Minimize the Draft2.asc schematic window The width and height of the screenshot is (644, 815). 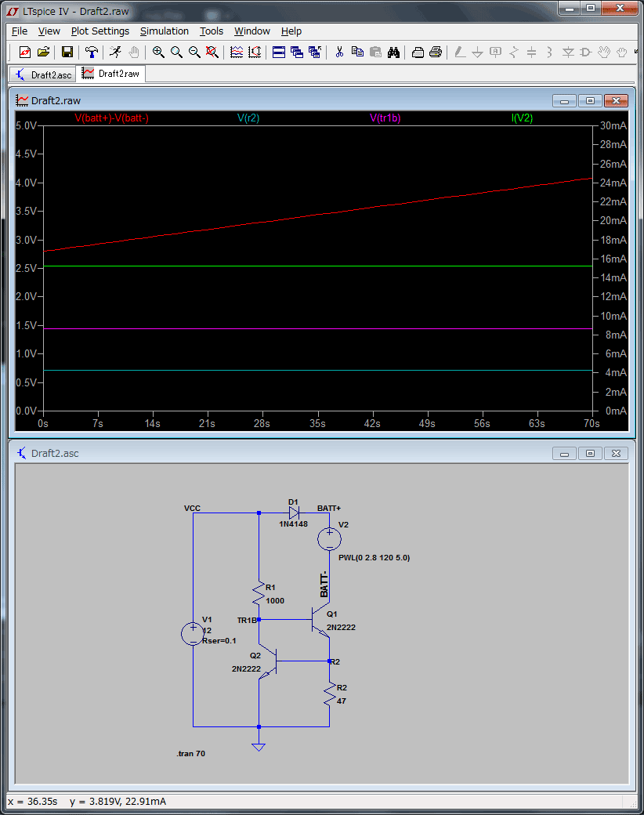564,453
